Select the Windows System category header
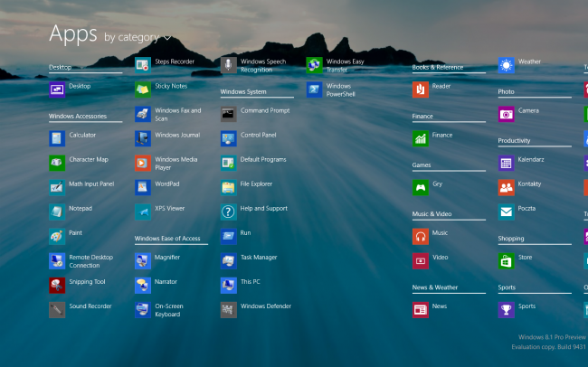Screen dimensions: 588x367 pos(243,92)
